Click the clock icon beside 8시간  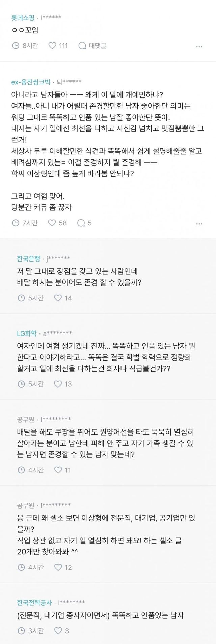(16, 45)
